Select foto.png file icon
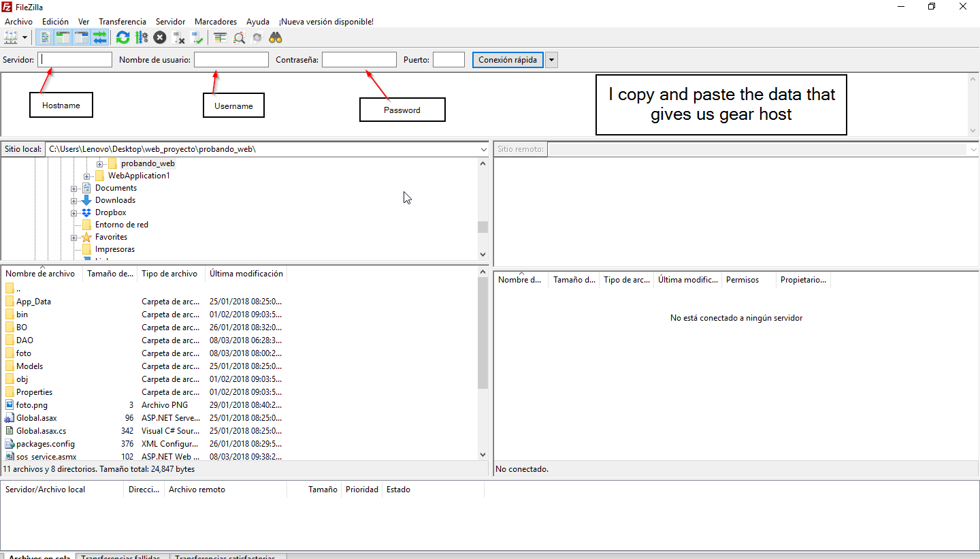 [x=10, y=405]
